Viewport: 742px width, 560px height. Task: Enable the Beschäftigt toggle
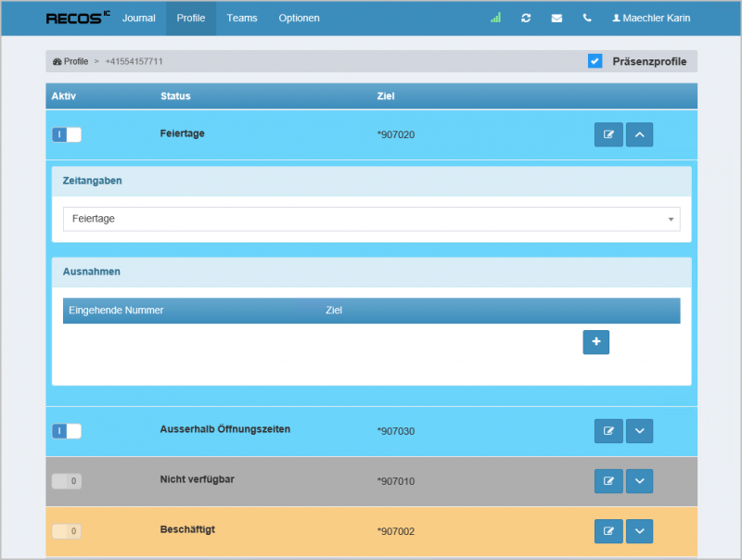click(x=67, y=531)
